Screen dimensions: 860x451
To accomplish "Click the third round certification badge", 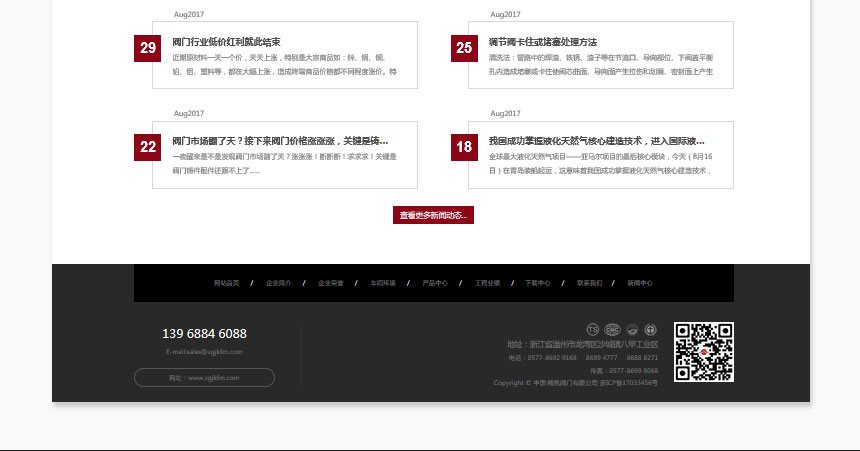I will [632, 330].
